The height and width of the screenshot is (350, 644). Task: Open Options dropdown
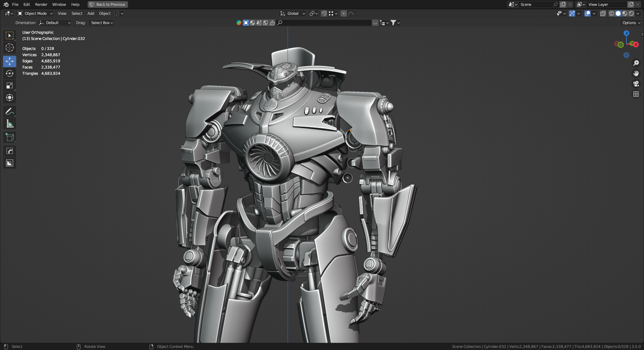click(631, 23)
